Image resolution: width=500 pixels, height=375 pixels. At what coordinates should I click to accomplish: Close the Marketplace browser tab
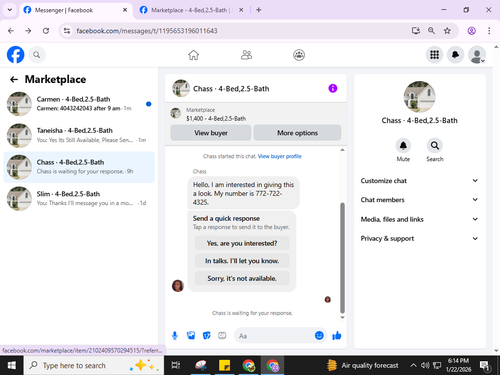[x=241, y=10]
